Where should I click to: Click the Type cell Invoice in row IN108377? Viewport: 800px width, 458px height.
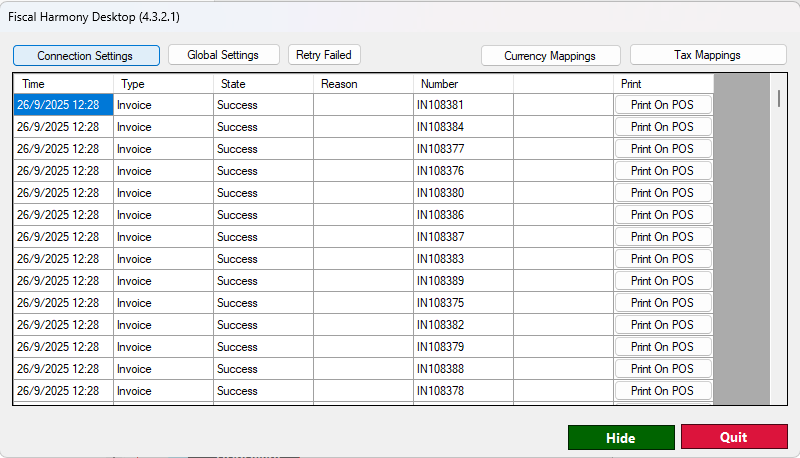[x=163, y=148]
